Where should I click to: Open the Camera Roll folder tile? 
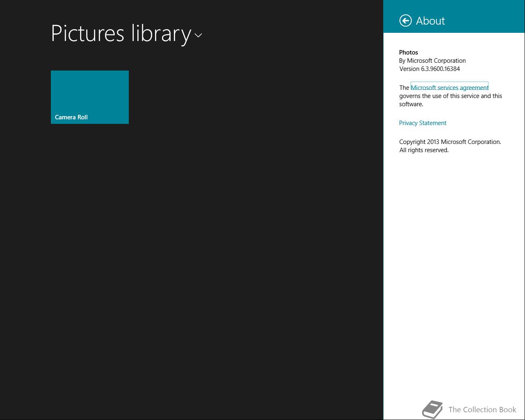(x=90, y=97)
